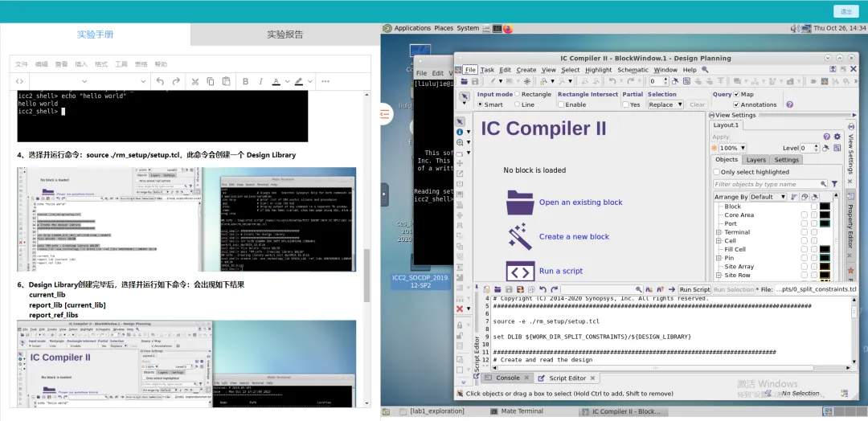Click search magnifier icon in IC Compiler menu bar

pyautogui.click(x=705, y=70)
